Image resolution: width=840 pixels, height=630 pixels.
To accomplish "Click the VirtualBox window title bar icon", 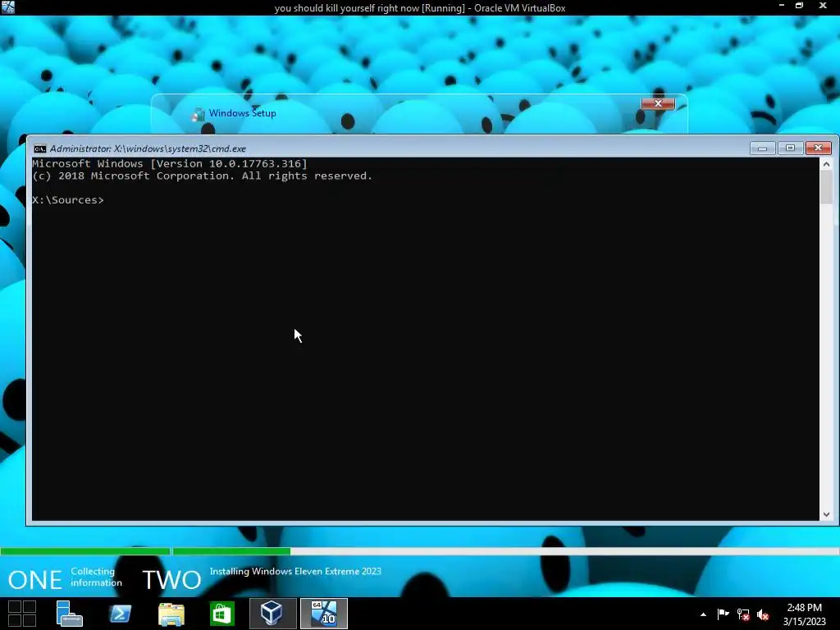I will pos(8,7).
